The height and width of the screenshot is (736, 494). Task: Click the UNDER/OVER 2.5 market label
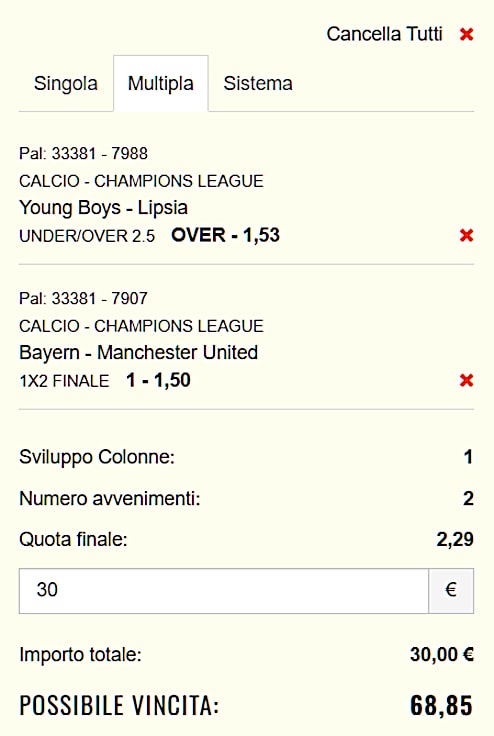pyautogui.click(x=87, y=236)
